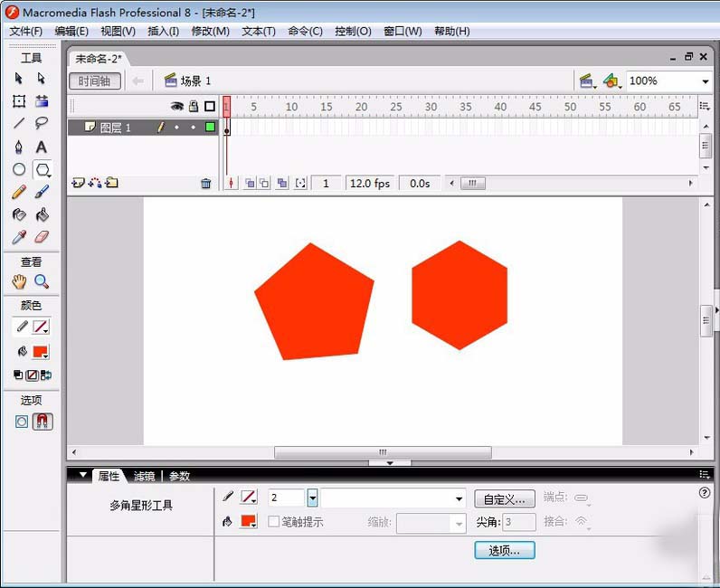
Task: Choose the Free Transform tool
Action: (x=19, y=101)
